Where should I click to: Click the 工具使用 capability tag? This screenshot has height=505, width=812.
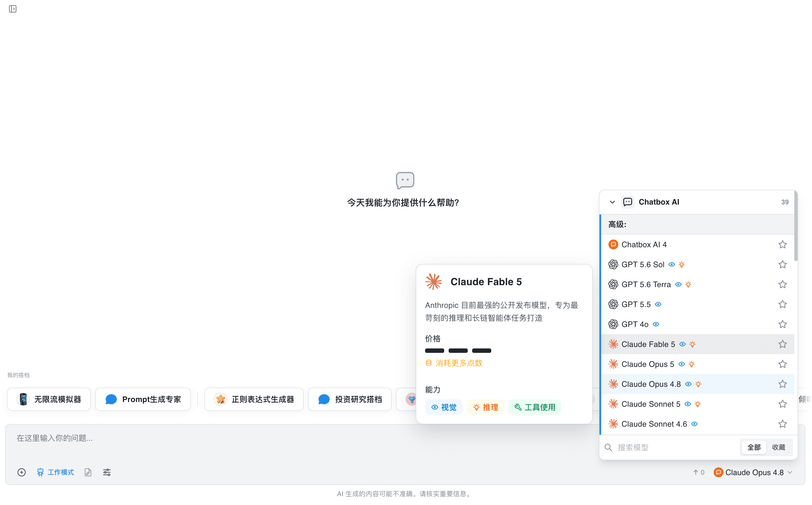(535, 407)
